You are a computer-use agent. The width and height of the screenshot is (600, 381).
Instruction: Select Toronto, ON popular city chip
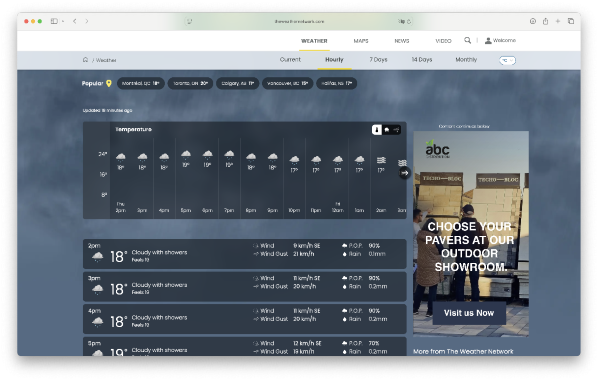point(190,83)
